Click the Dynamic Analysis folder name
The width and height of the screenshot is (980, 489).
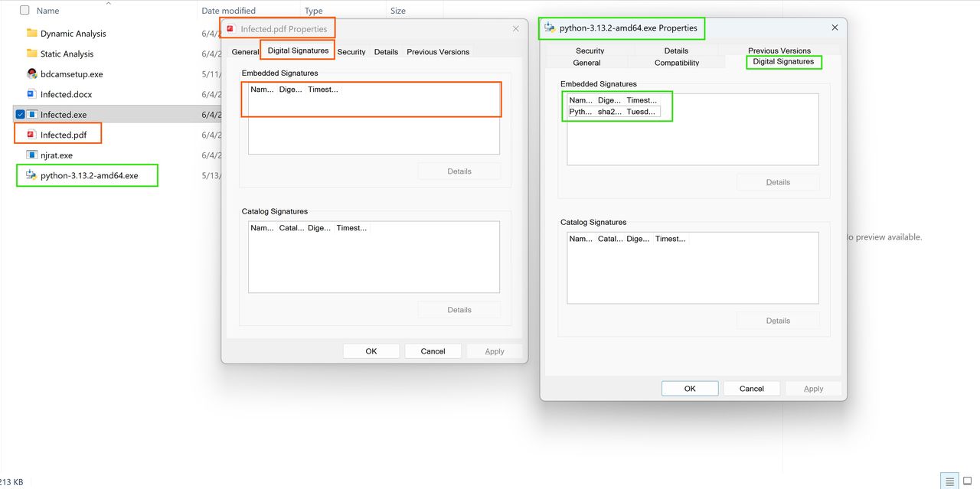point(73,34)
